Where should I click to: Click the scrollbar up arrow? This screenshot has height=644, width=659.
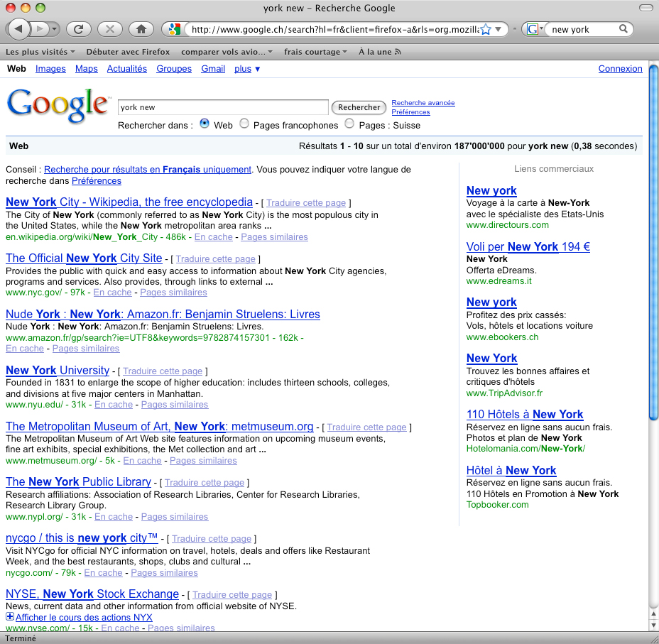pos(653,613)
